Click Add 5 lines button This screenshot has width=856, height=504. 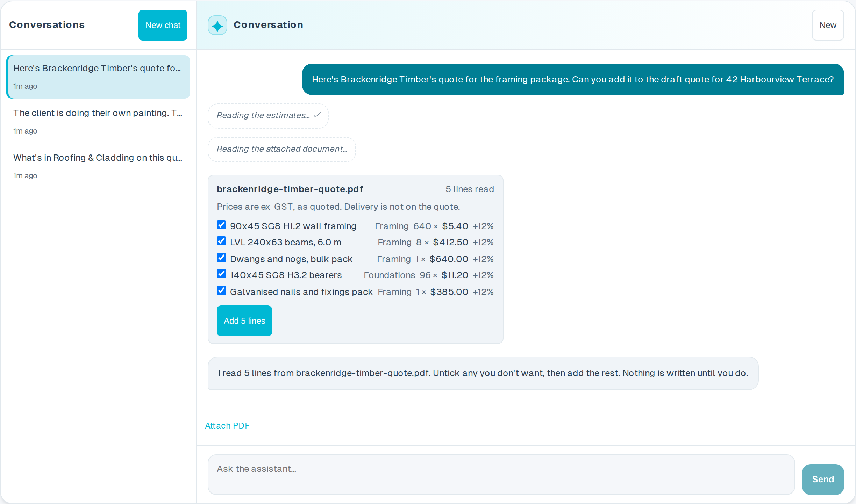click(244, 321)
